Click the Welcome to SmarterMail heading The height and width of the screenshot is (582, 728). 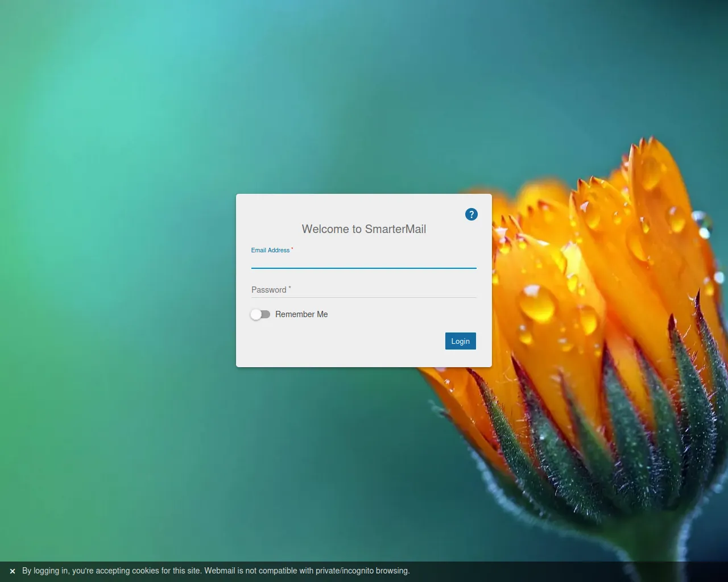coord(363,229)
